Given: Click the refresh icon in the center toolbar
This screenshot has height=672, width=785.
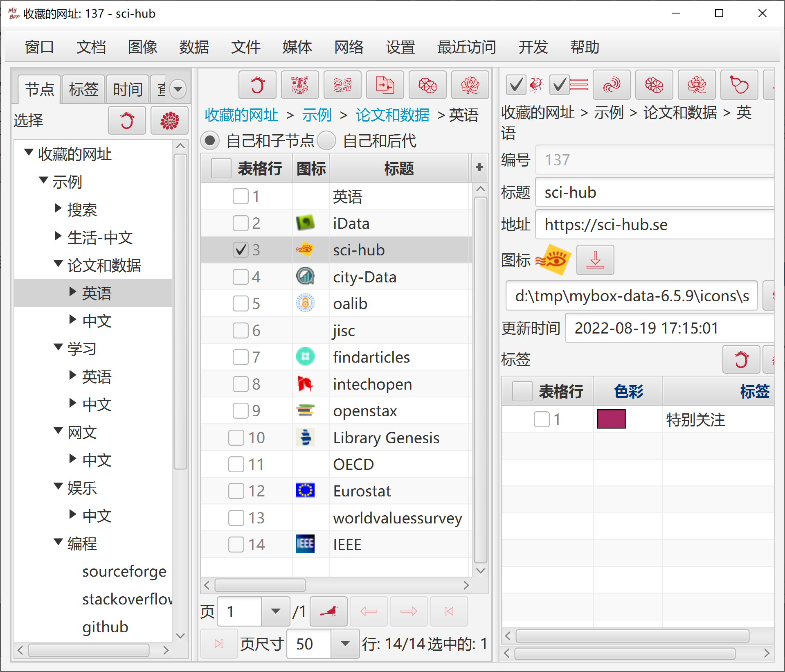Looking at the screenshot, I should tap(257, 85).
